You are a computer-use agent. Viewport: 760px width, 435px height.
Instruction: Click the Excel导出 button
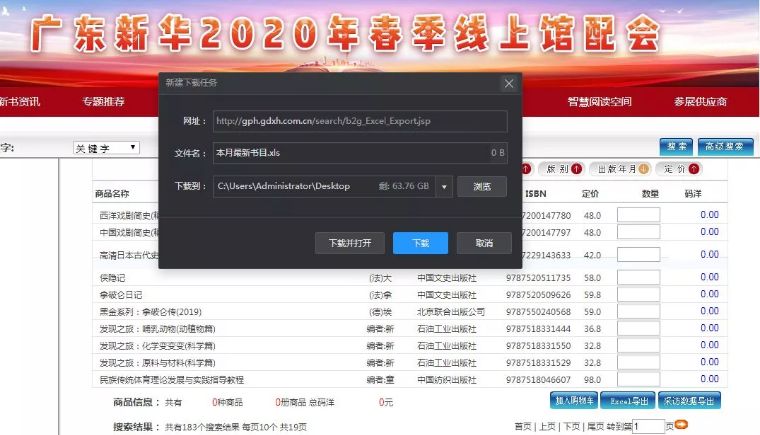[628, 401]
